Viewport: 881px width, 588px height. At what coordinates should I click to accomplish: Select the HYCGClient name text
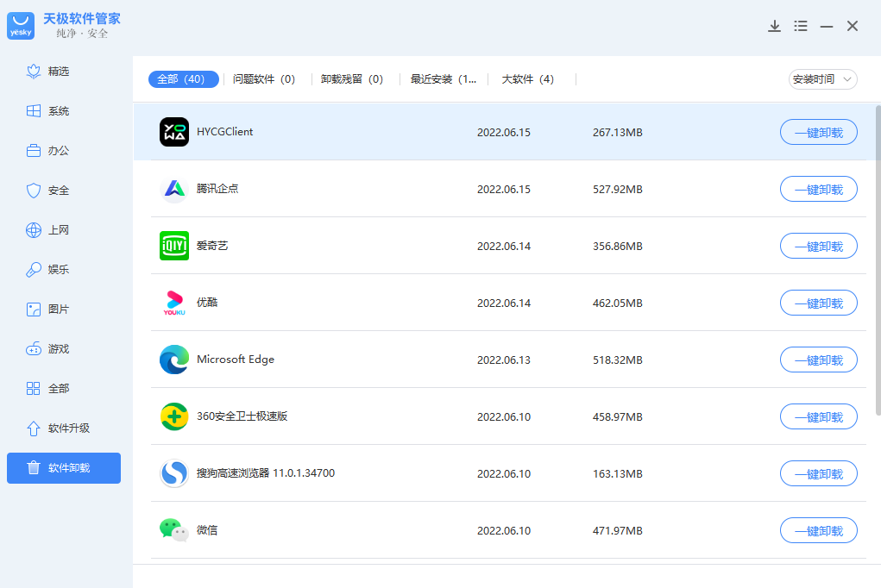coord(224,131)
